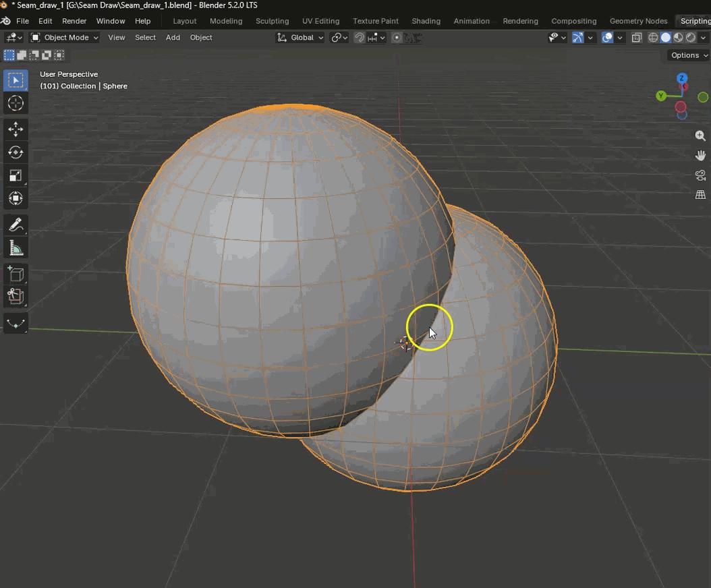
Task: Open the editor type dropdown
Action: click(13, 38)
